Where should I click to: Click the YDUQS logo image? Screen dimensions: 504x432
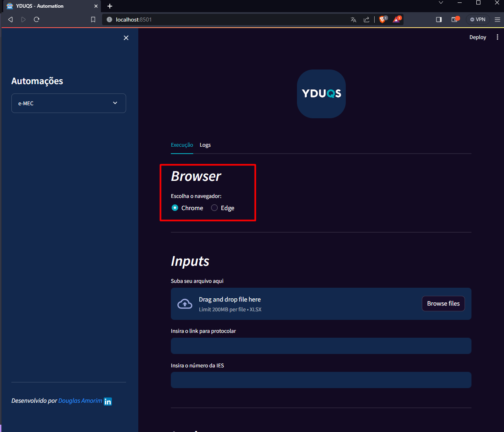321,94
